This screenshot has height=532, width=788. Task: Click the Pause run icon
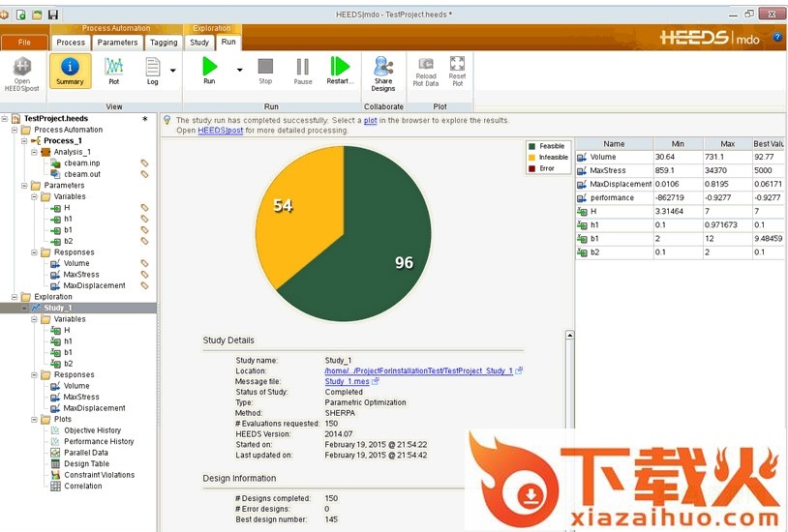tap(302, 67)
